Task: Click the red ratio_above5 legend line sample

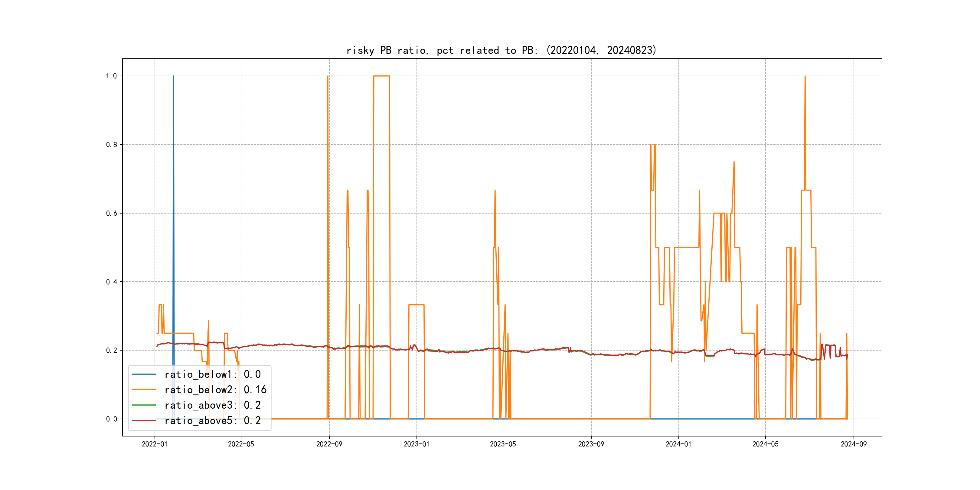Action: (144, 420)
